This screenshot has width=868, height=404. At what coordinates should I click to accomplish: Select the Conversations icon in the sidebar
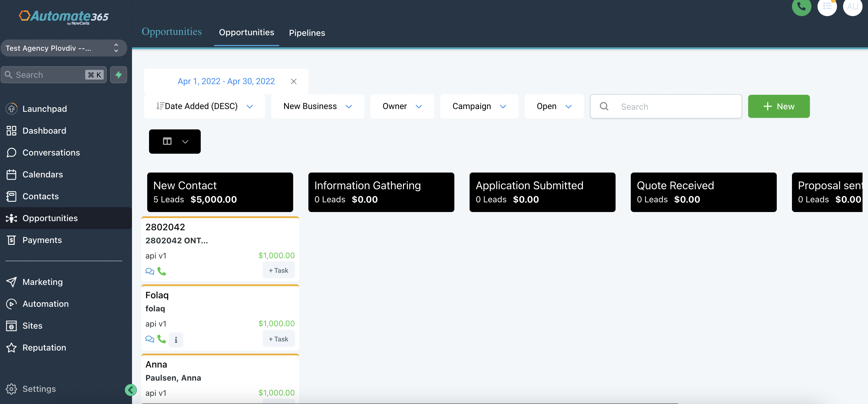pyautogui.click(x=12, y=152)
